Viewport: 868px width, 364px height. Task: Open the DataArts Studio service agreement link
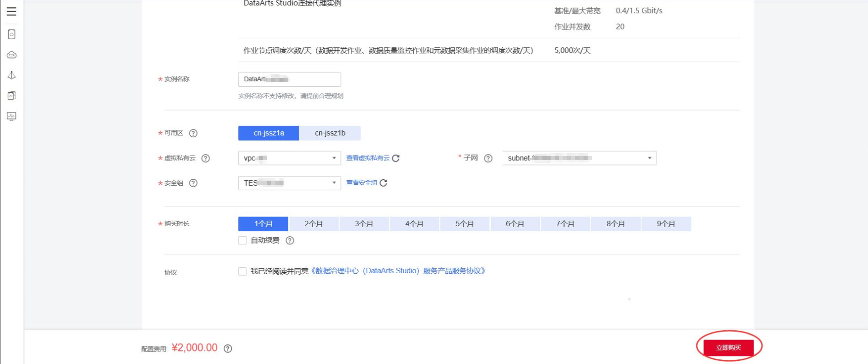coord(398,271)
